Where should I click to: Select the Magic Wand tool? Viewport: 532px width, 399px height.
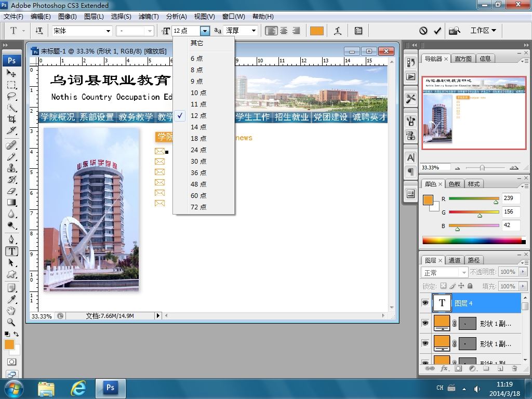(x=11, y=108)
